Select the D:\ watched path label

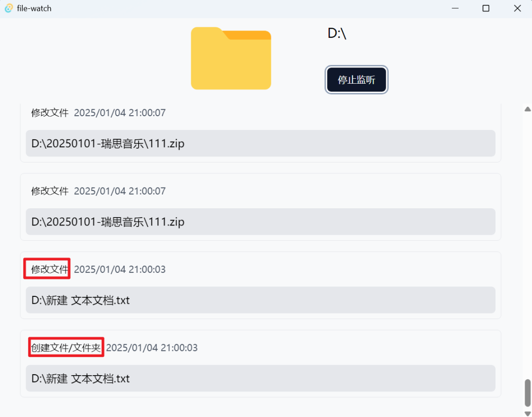[x=337, y=33]
